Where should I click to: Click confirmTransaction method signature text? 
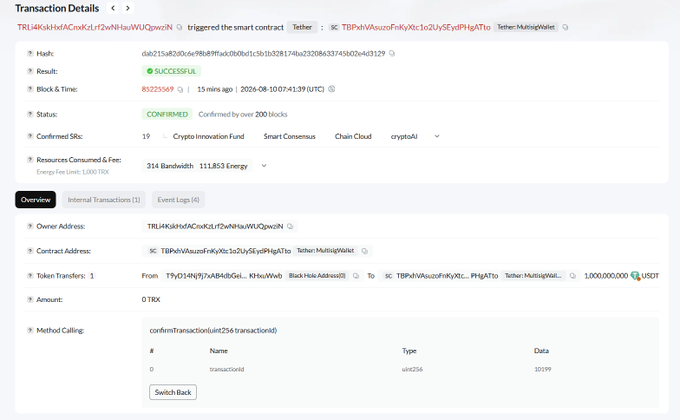point(213,330)
